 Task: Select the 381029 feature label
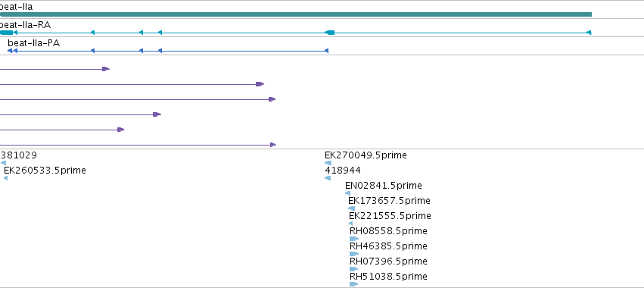[x=18, y=155]
